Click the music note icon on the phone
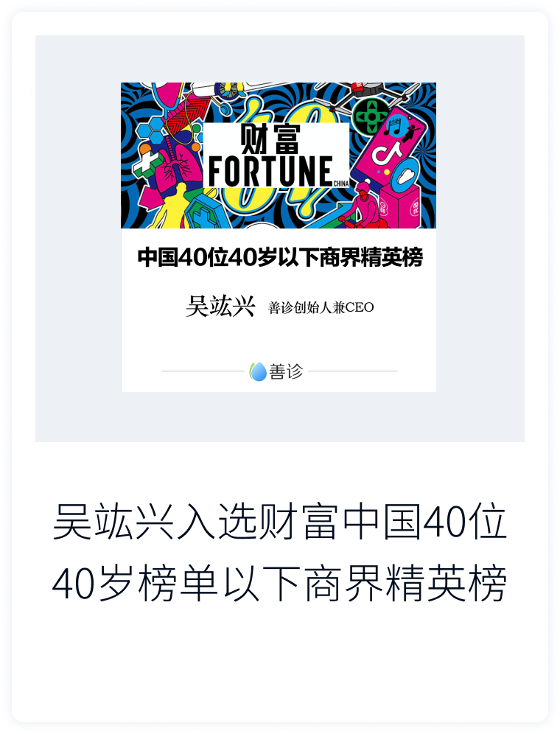The image size is (560, 734). [393, 127]
